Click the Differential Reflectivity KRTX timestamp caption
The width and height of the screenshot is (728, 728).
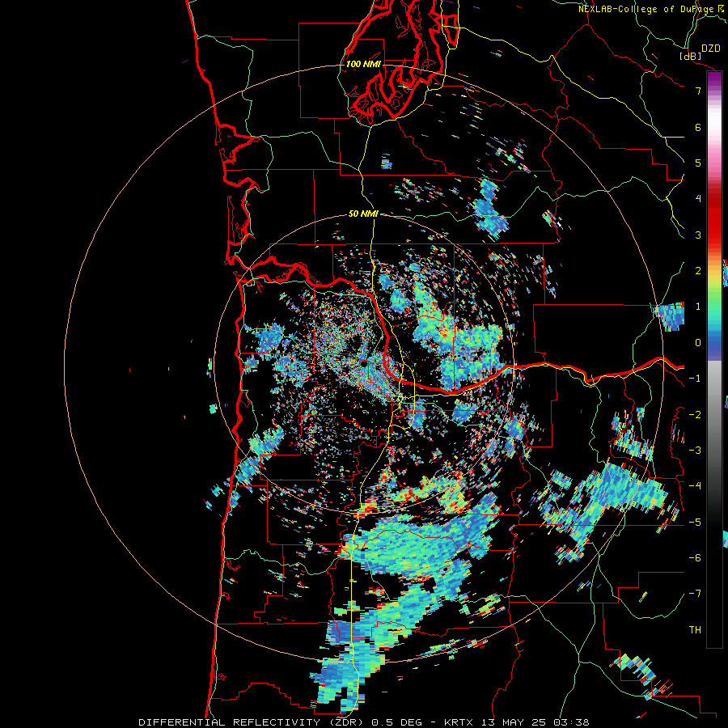tap(364, 722)
